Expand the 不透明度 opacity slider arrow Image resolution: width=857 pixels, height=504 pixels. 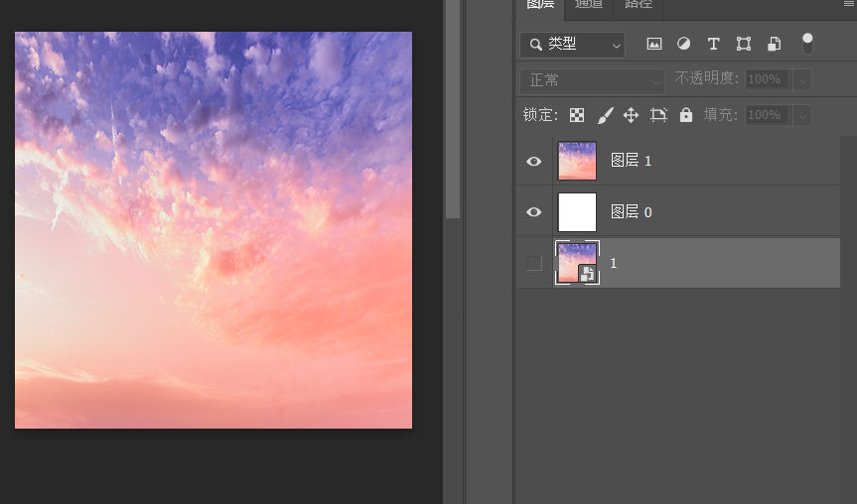click(x=801, y=79)
